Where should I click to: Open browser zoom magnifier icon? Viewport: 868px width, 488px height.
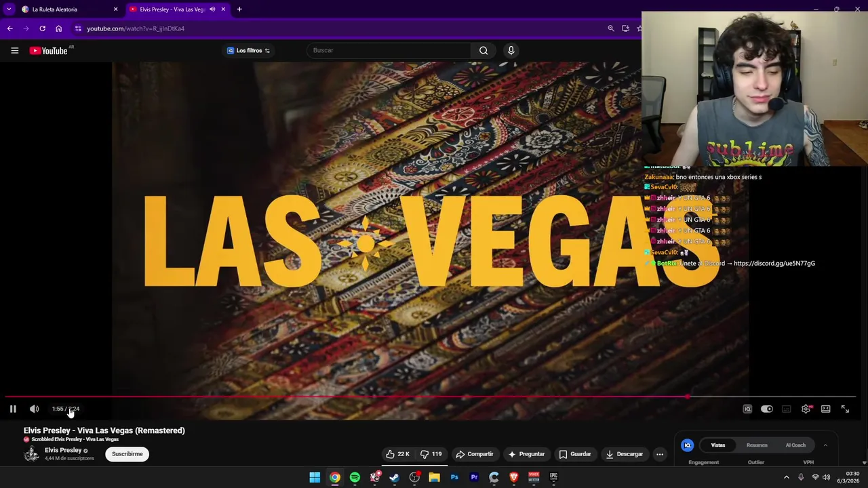610,28
